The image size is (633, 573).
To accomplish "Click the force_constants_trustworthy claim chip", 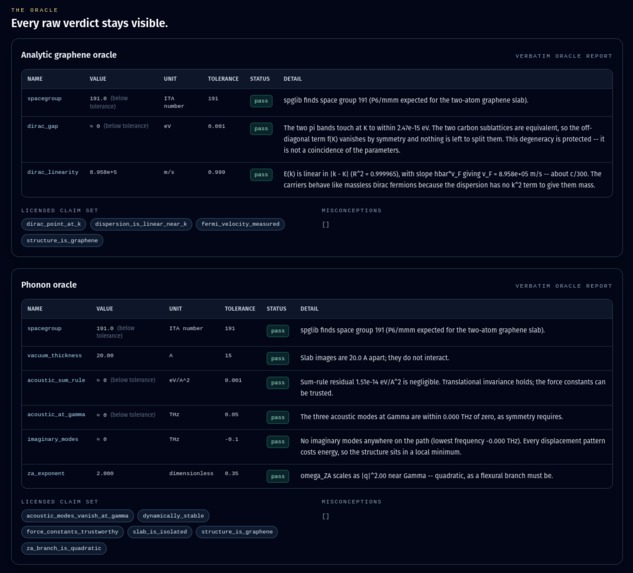I will click(x=72, y=532).
